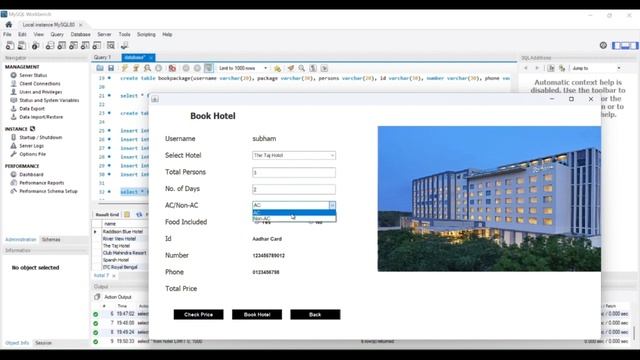
Task: Click the stop query execution icon
Action: [x=159, y=68]
